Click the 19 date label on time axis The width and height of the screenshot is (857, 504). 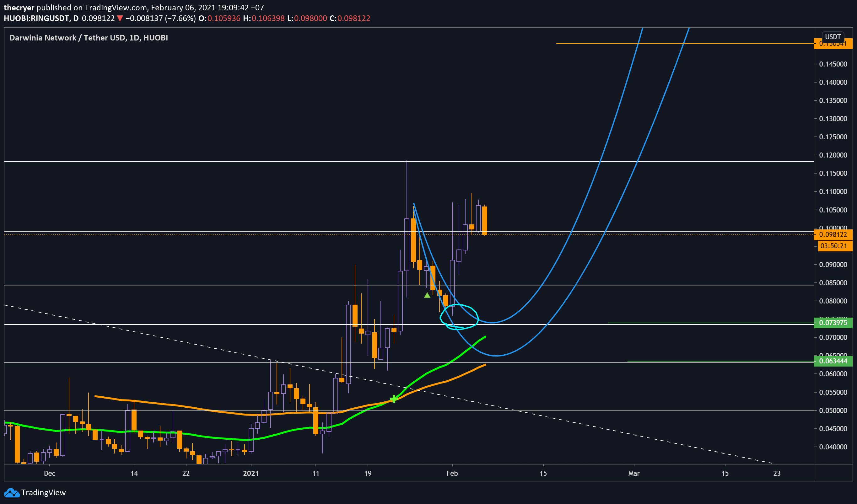point(368,473)
